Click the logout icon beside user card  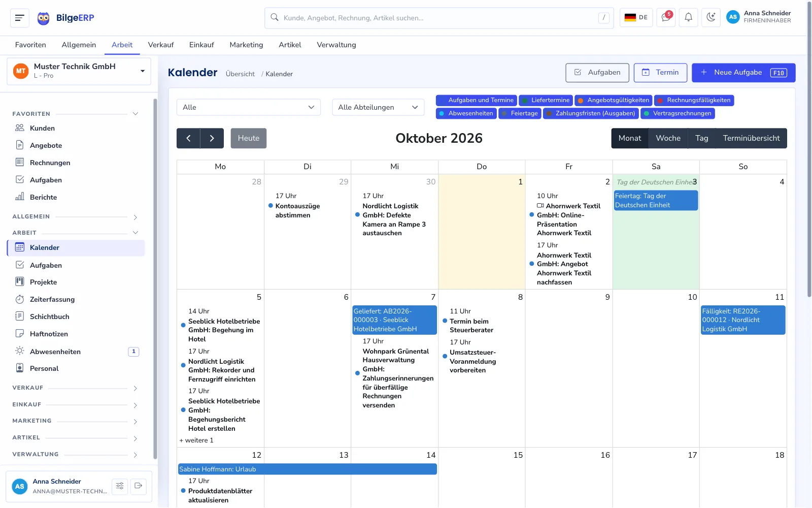[138, 486]
